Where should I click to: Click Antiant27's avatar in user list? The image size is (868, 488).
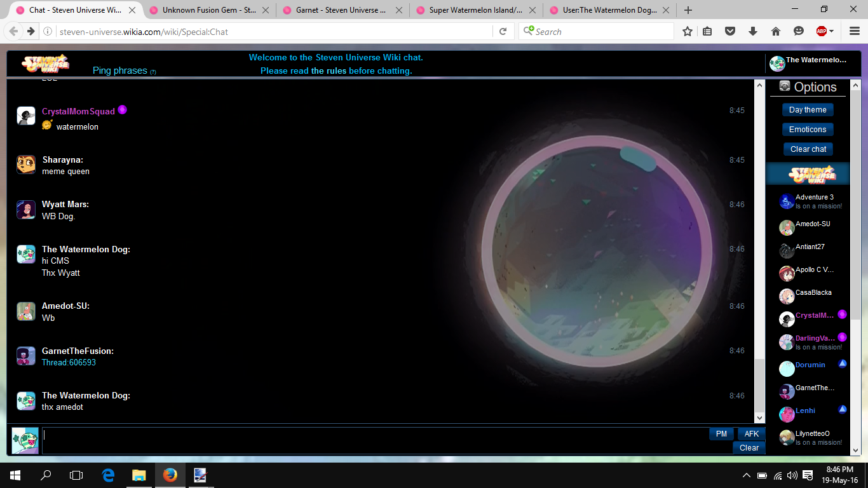787,250
